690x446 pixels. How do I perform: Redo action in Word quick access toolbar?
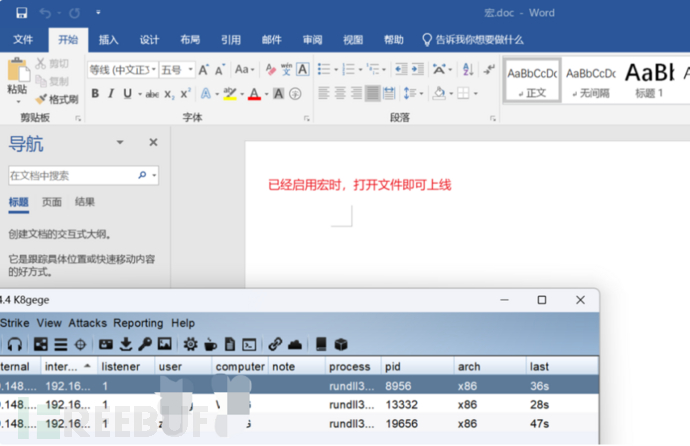(x=74, y=13)
